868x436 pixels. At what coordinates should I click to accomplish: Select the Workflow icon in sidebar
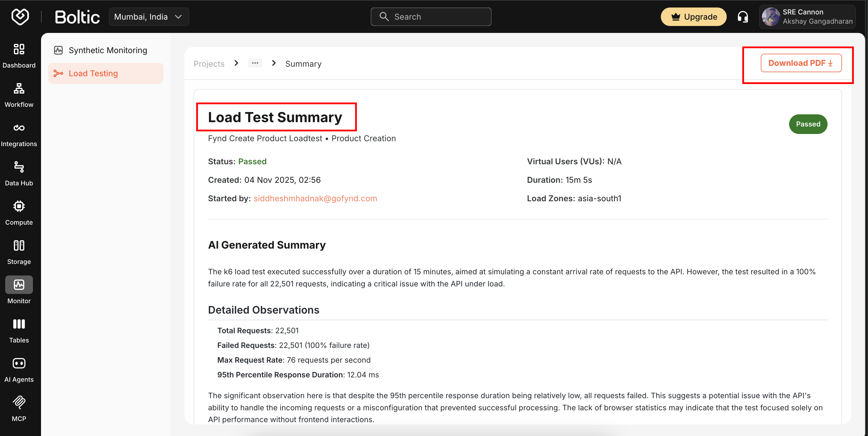19,95
